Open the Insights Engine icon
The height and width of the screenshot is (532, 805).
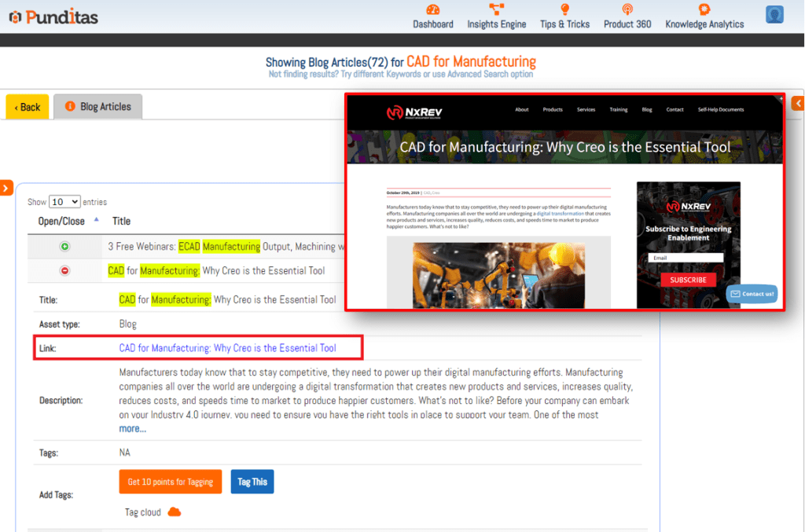(497, 9)
